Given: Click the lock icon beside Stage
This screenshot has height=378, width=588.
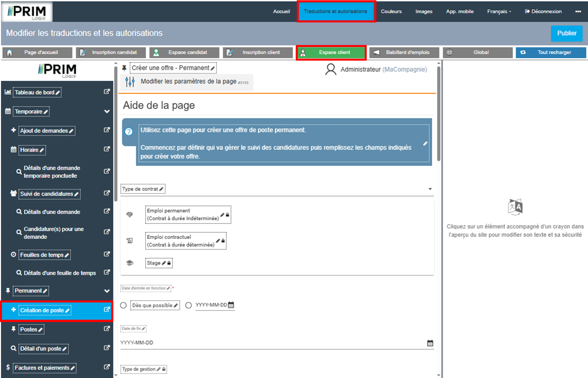Looking at the screenshot, I should point(169,263).
